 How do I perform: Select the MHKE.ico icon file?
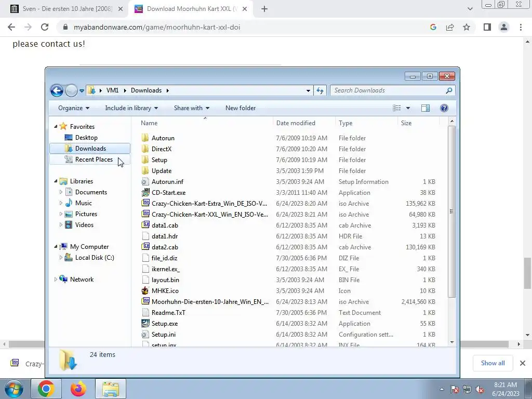(145, 290)
